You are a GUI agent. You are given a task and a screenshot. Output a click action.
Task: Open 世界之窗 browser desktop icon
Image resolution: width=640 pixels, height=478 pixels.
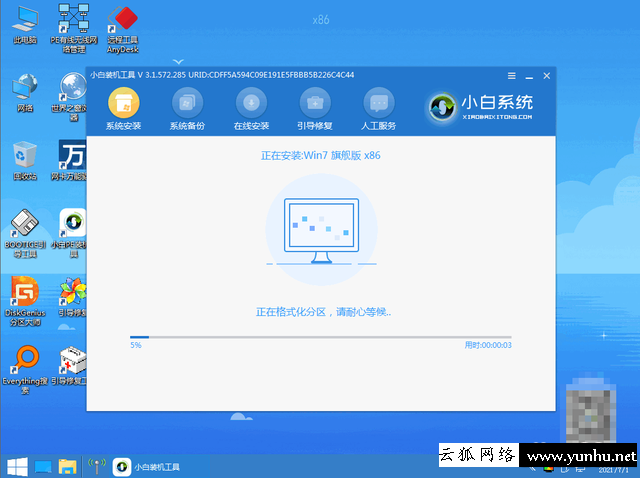[71, 97]
